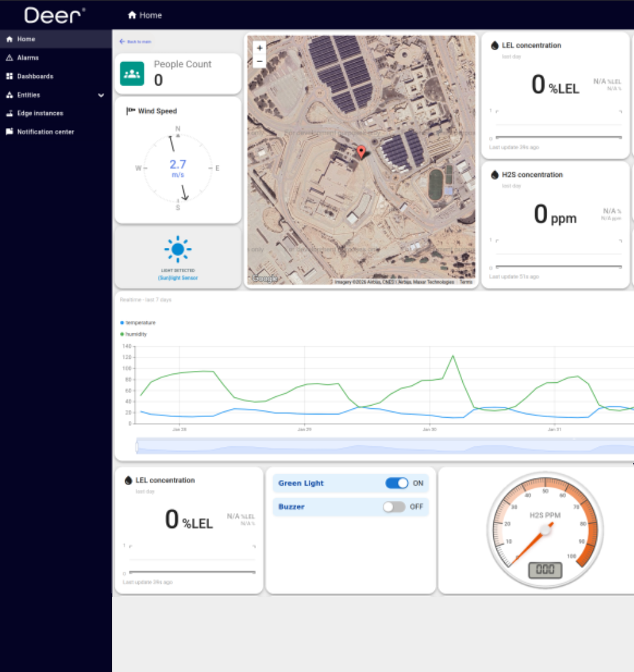
Task: Click the 0 ppm H2S value
Action: point(555,214)
